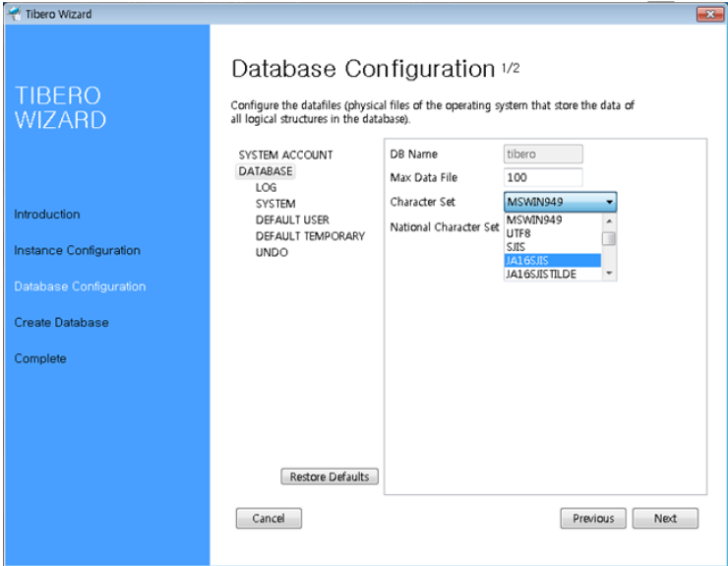The image size is (728, 566).
Task: Go back with the Previous button
Action: (593, 518)
